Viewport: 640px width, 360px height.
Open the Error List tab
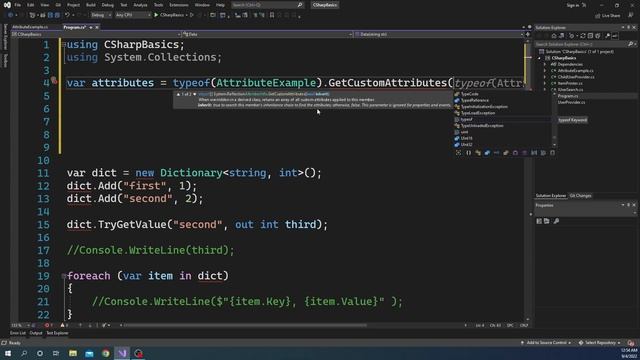(x=18, y=333)
